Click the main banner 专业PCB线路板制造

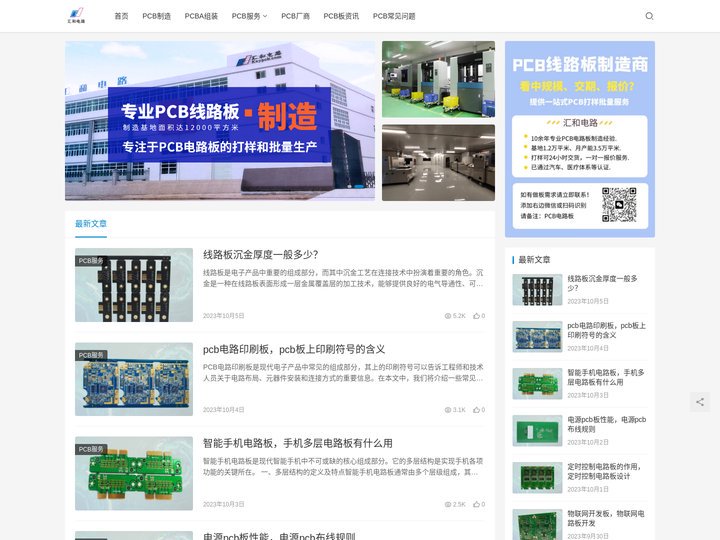tap(220, 121)
